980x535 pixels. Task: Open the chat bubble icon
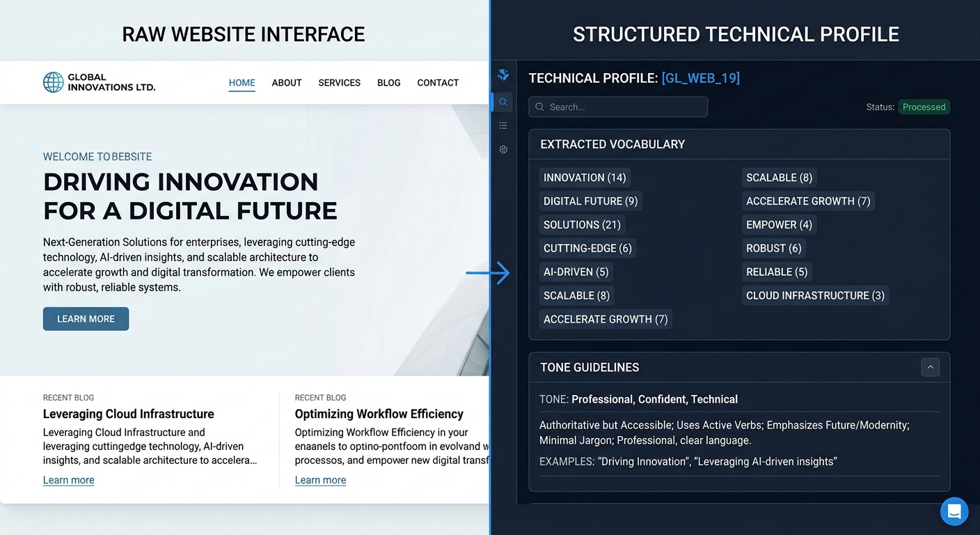click(954, 511)
